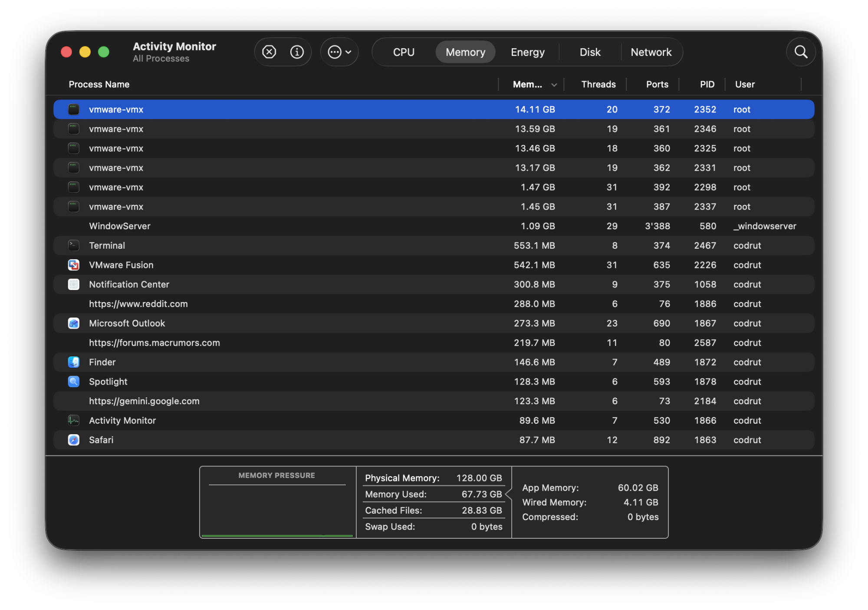Sort by the Threads column header
The width and height of the screenshot is (868, 610).
tap(598, 84)
